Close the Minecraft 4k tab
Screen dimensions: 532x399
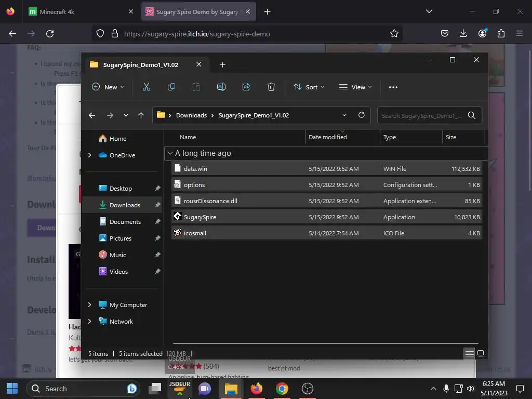[130, 11]
